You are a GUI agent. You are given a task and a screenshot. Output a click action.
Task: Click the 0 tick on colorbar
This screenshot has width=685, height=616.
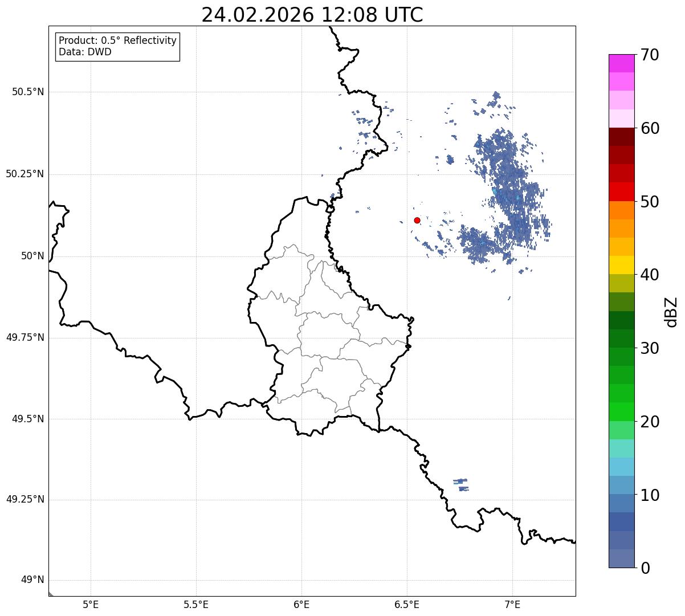pos(645,568)
